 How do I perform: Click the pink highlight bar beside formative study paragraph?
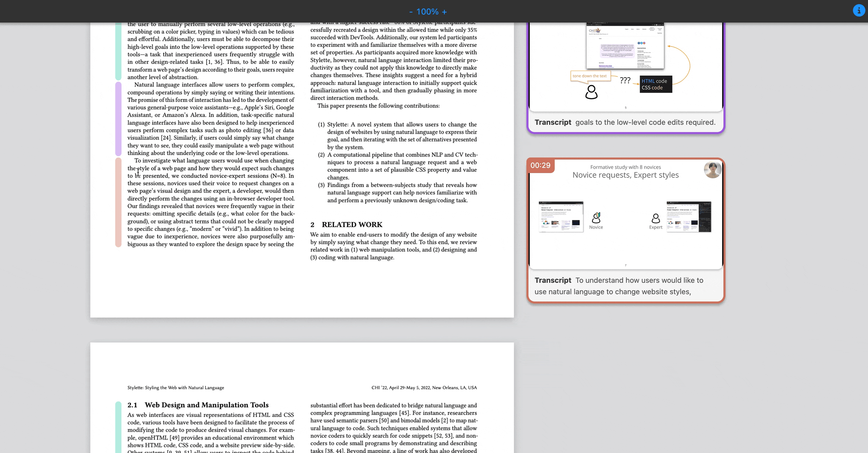click(x=118, y=202)
